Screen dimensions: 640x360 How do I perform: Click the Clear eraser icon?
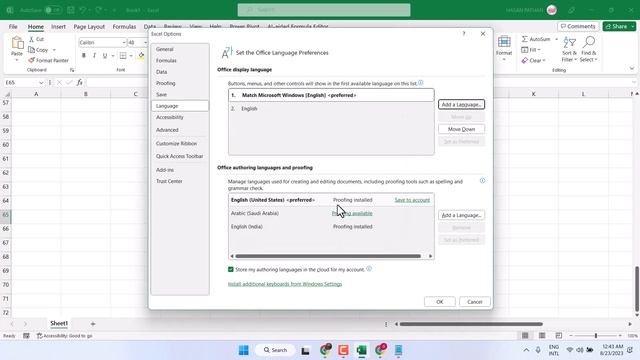click(x=524, y=60)
